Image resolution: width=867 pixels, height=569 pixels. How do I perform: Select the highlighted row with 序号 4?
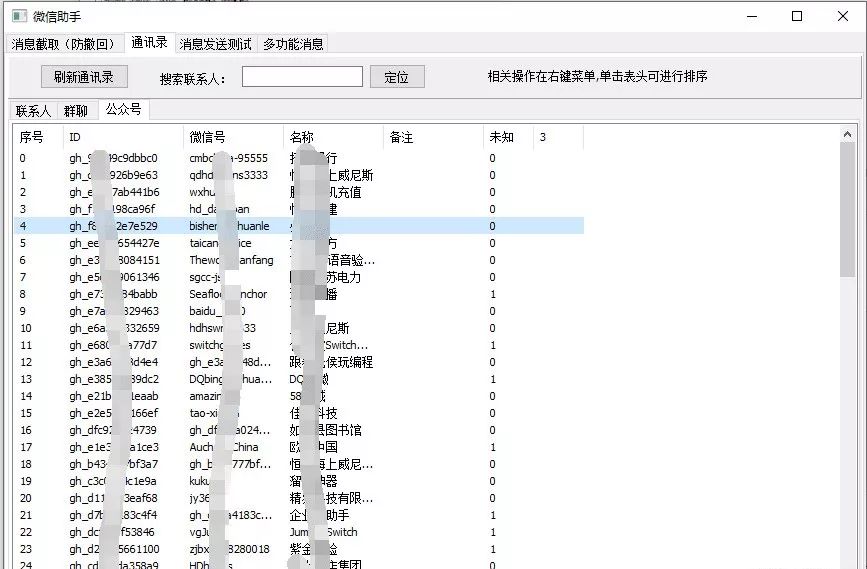click(299, 226)
